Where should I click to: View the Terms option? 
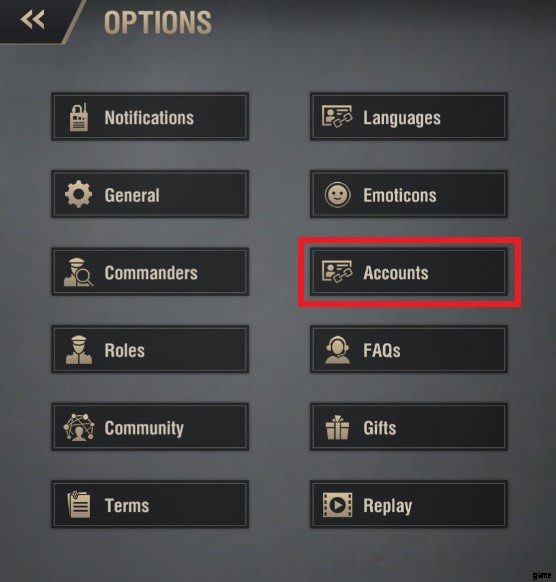150,504
